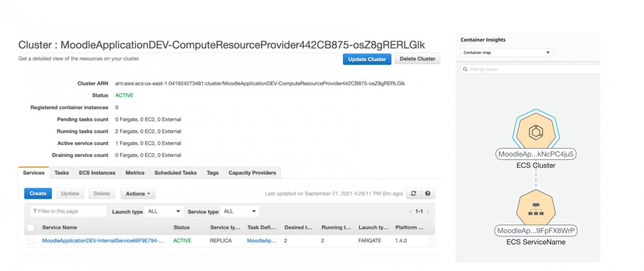Open the ECS Instances tab
Screen dimensions: 644x271
pos(97,173)
